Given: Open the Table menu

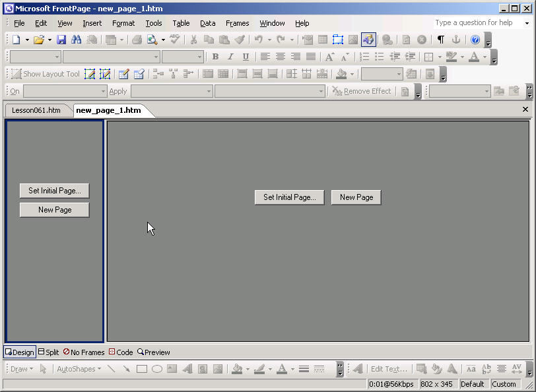Looking at the screenshot, I should click(x=181, y=23).
